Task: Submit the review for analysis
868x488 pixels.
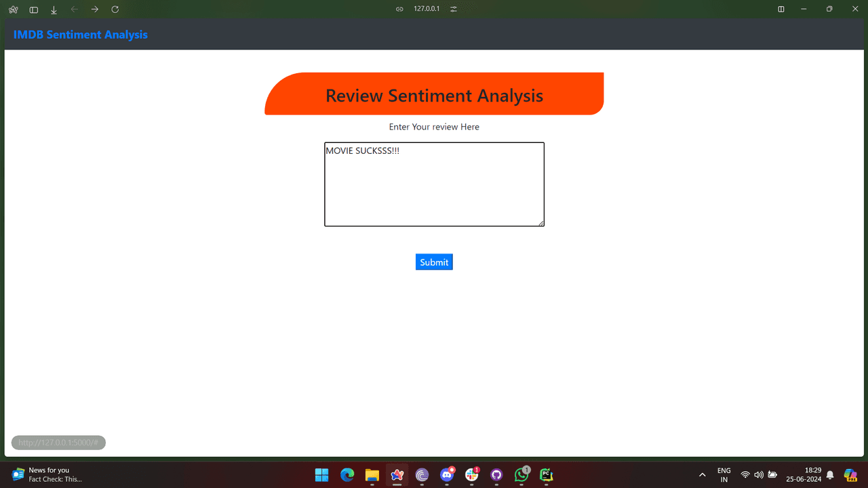Action: pyautogui.click(x=434, y=262)
